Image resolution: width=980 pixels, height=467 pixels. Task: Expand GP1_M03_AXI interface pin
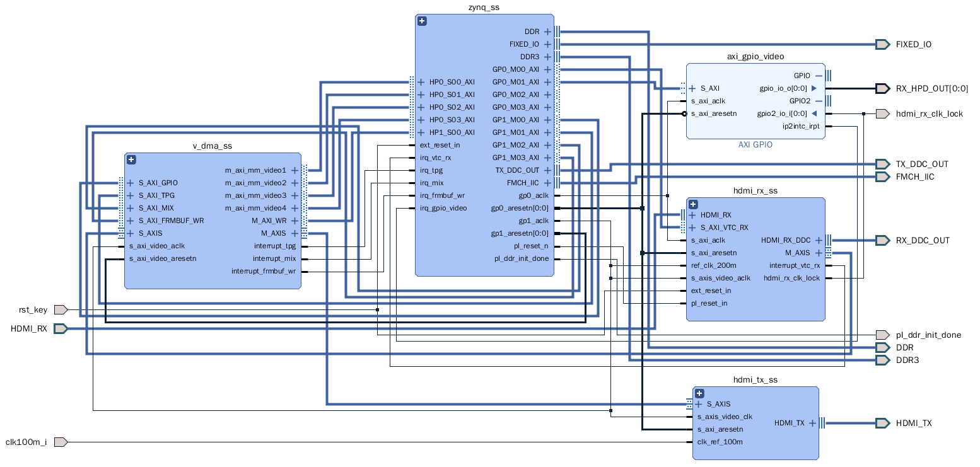(547, 158)
